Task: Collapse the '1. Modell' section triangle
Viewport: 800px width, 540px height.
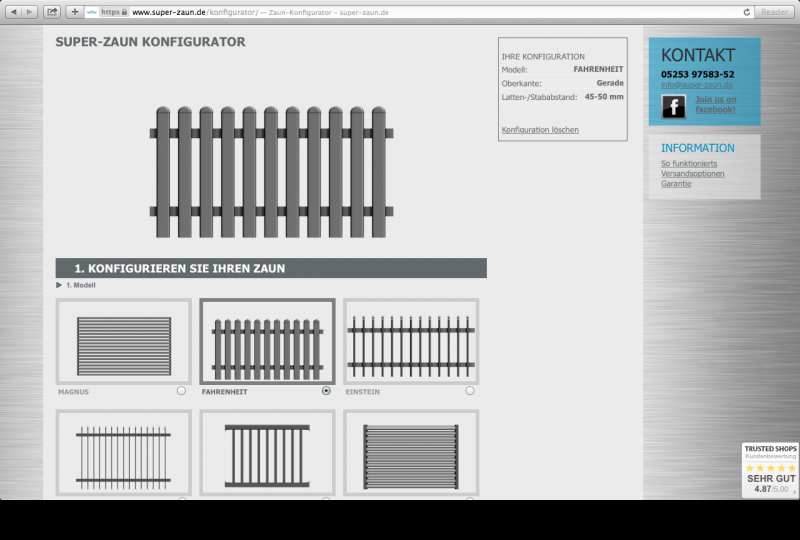Action: click(59, 285)
